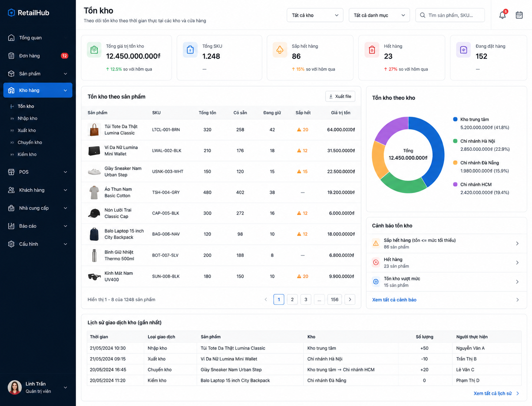This screenshot has width=532, height=406.
Task: Open Sắp hết hàng alert row arrow
Action: click(x=517, y=243)
